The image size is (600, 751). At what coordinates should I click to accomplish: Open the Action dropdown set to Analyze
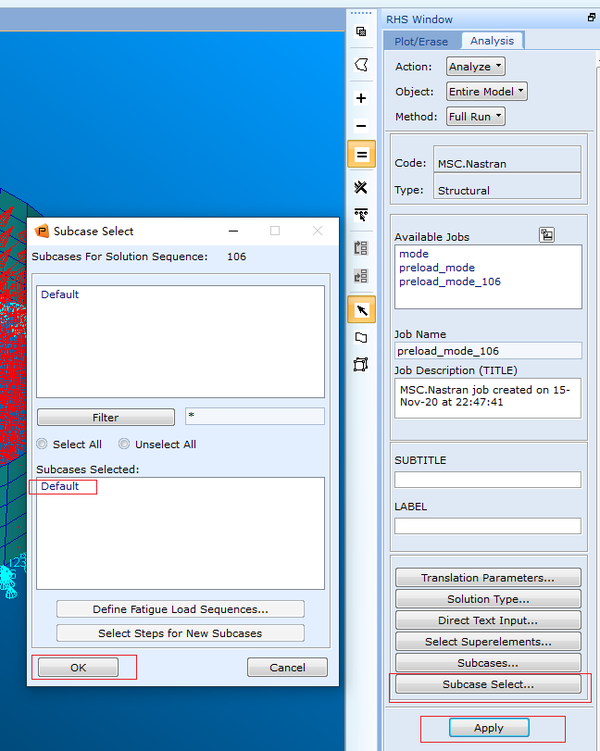click(x=475, y=67)
